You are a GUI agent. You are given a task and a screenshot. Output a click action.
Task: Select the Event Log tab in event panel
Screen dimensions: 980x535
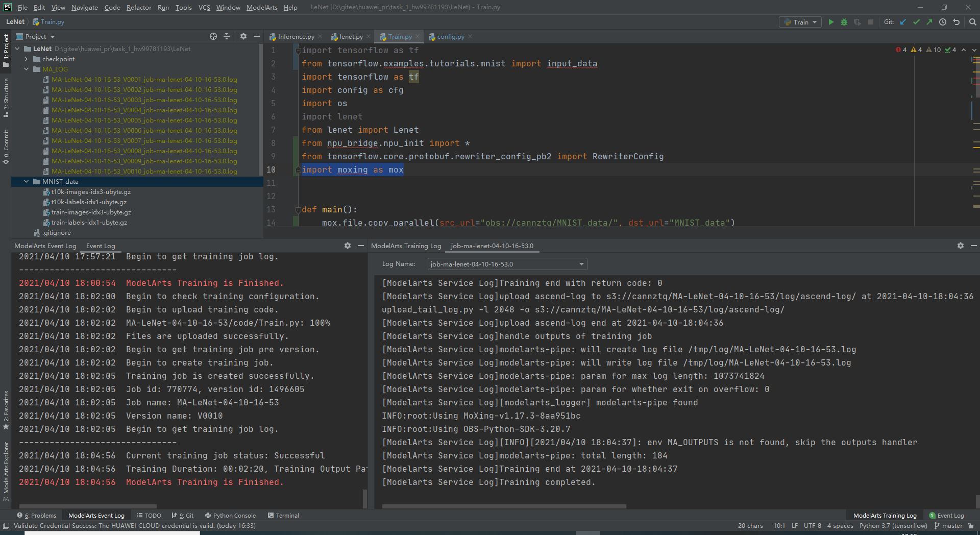coord(101,246)
